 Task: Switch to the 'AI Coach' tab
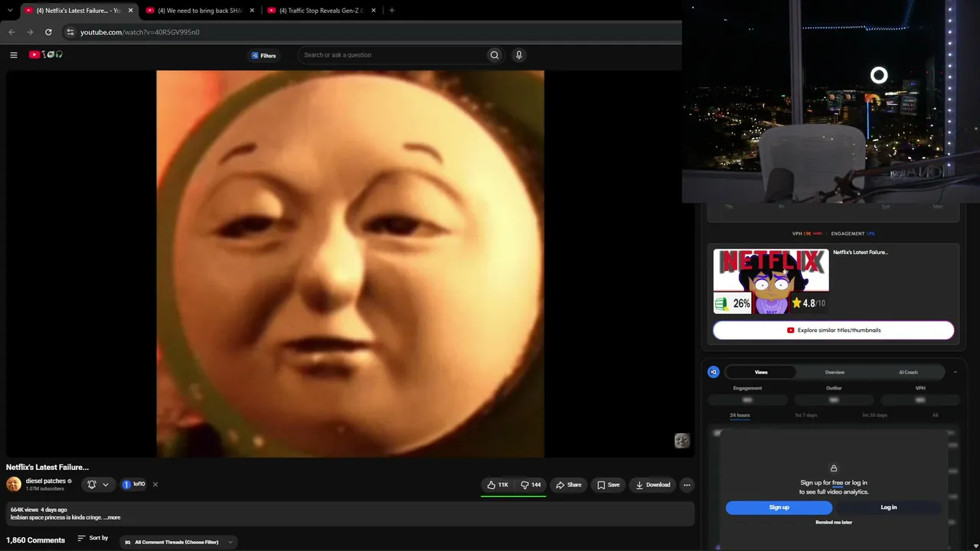[908, 372]
